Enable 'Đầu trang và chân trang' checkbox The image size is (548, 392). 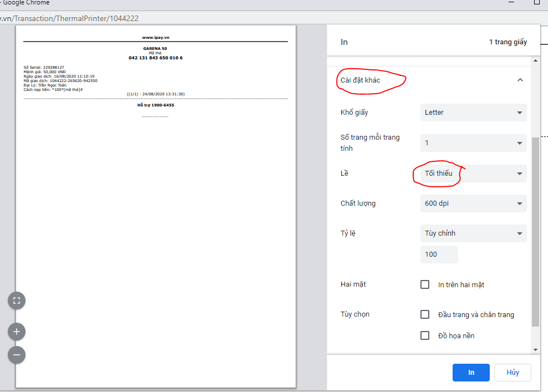[425, 314]
